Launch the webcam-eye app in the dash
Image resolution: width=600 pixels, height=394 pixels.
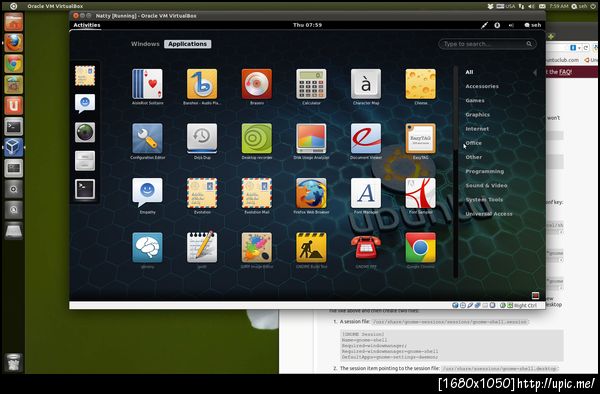point(85,132)
